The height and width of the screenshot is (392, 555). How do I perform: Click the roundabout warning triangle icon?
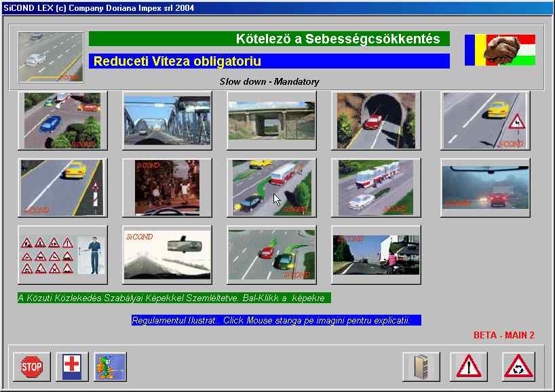[x=519, y=367]
